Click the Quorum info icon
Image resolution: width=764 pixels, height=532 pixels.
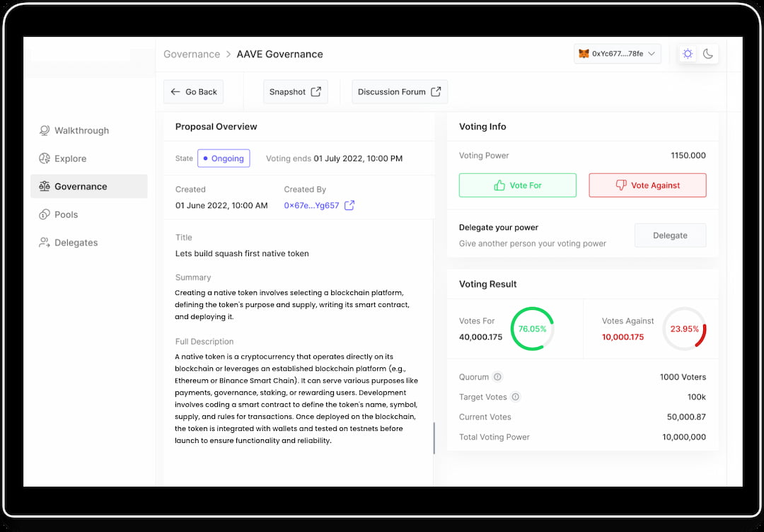(497, 376)
